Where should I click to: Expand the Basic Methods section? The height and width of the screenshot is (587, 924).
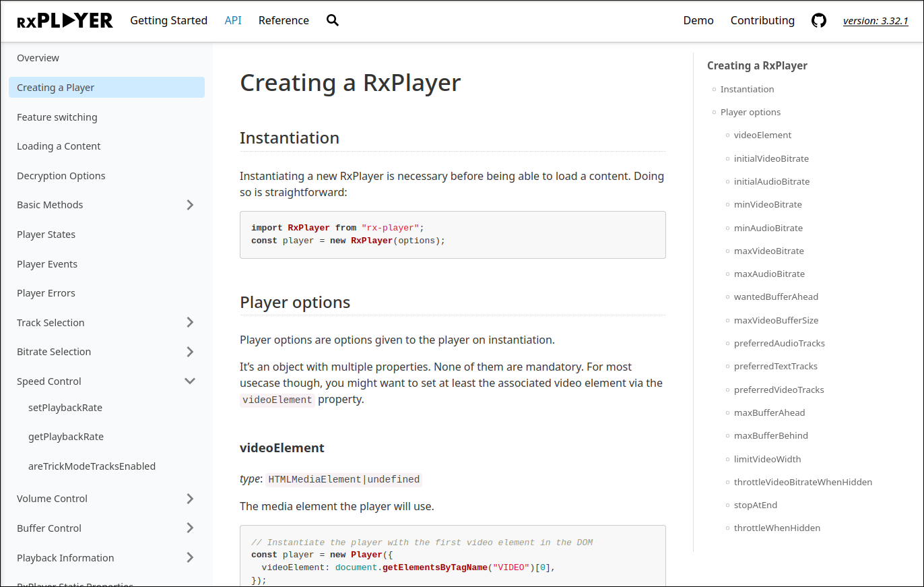190,205
